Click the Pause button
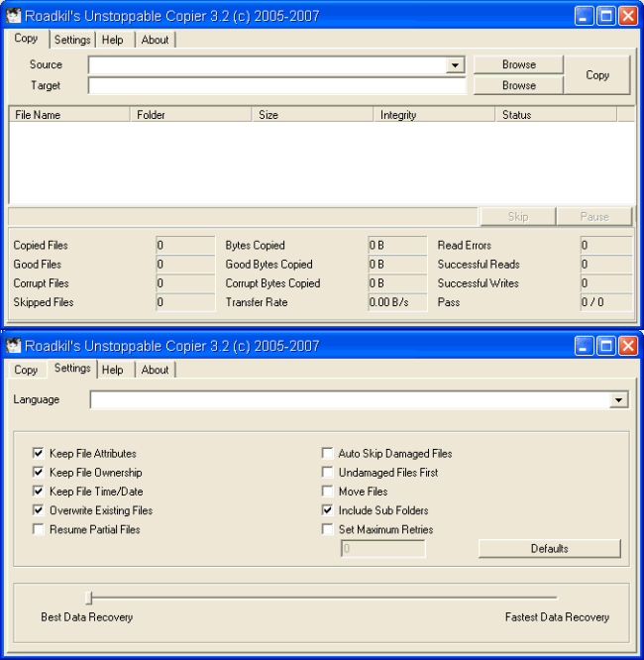The width and height of the screenshot is (644, 660). pos(594,217)
